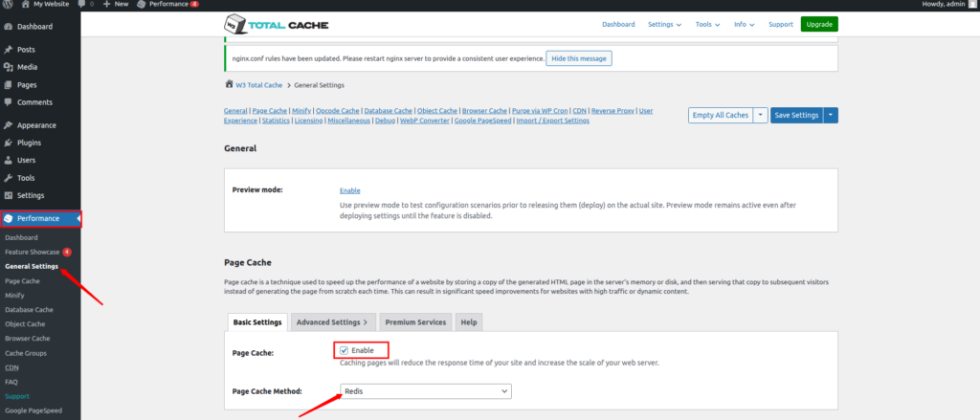Open Cache Groups in Performance submenu
980x420 pixels.
click(26, 353)
